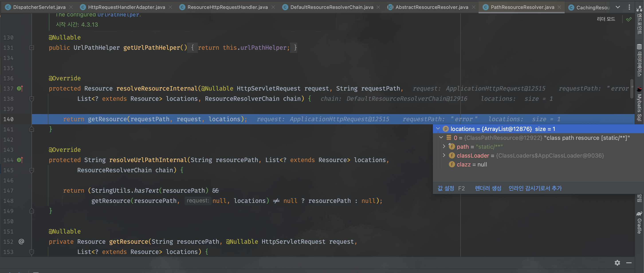Close DefaultResourceResolverChain.java tab
Screen dimensions: 644x273
coord(379,7)
